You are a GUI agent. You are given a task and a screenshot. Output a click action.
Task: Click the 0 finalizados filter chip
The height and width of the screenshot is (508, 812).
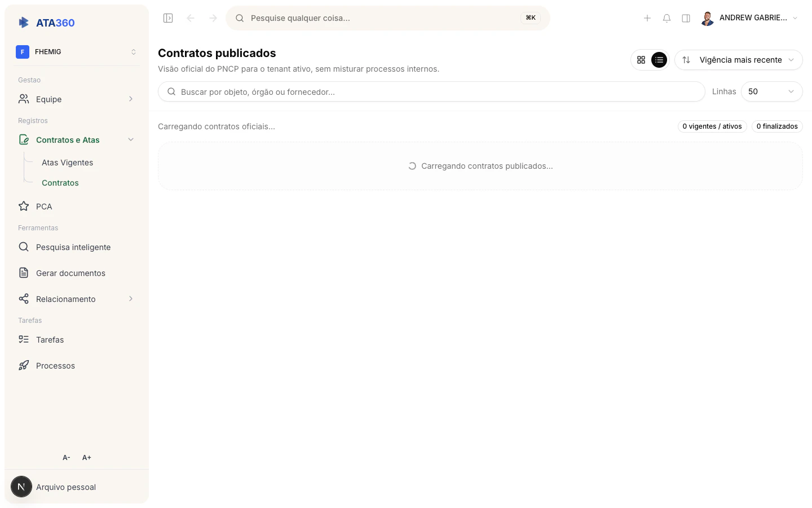click(x=777, y=126)
